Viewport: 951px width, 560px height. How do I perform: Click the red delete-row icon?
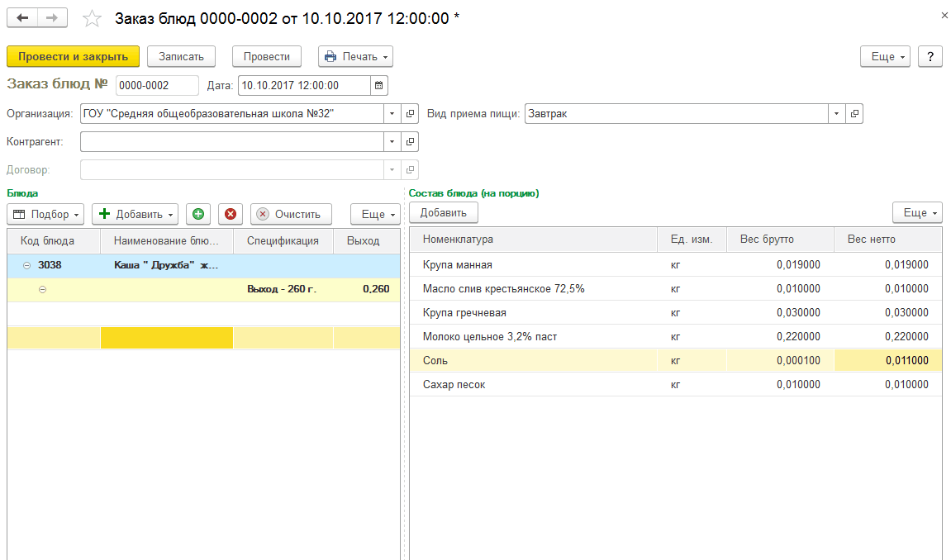[231, 214]
